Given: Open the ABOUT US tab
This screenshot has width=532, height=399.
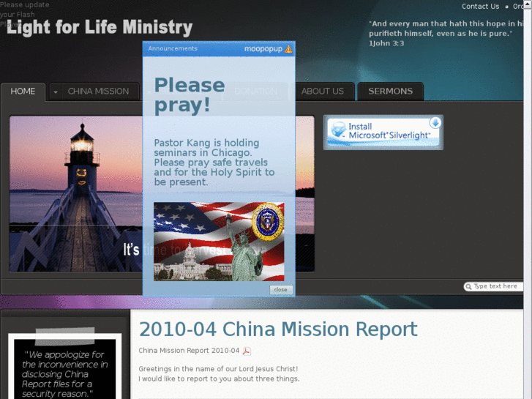Looking at the screenshot, I should click(x=322, y=92).
